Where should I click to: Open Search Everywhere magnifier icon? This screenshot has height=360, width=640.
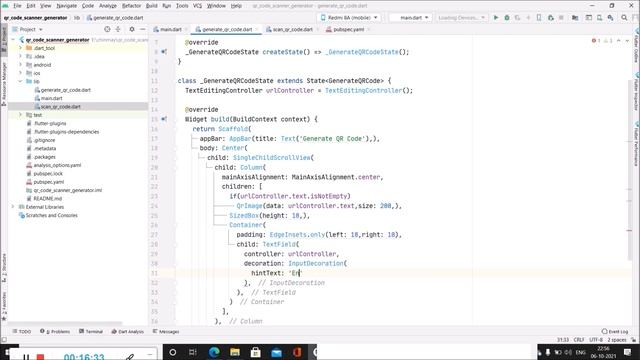click(x=624, y=18)
